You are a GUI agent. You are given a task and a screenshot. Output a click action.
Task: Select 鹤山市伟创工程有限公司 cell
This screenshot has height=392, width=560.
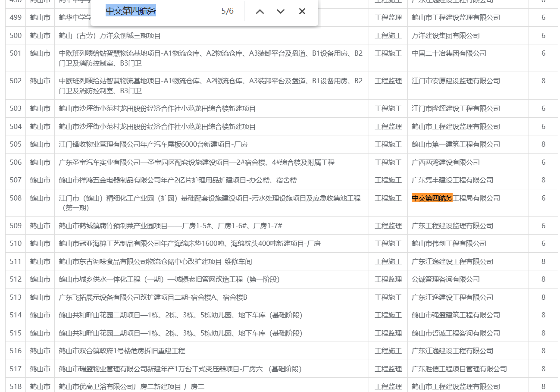pyautogui.click(x=449, y=243)
